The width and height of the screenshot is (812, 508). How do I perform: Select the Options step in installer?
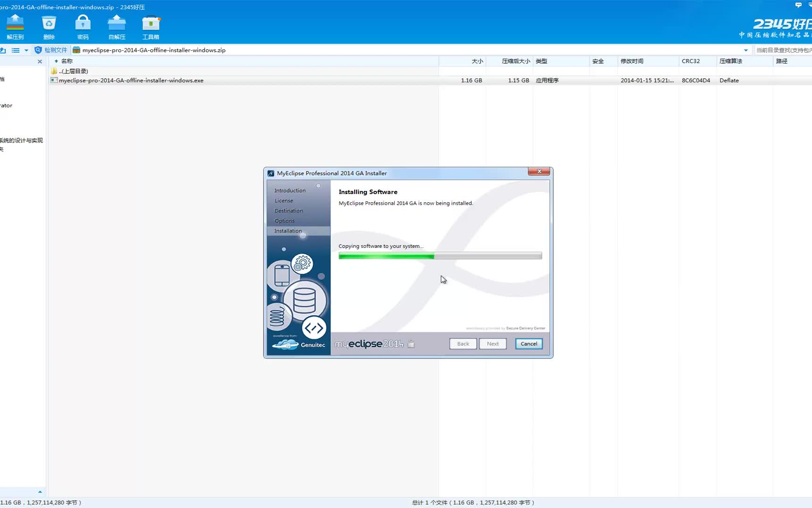pos(284,221)
